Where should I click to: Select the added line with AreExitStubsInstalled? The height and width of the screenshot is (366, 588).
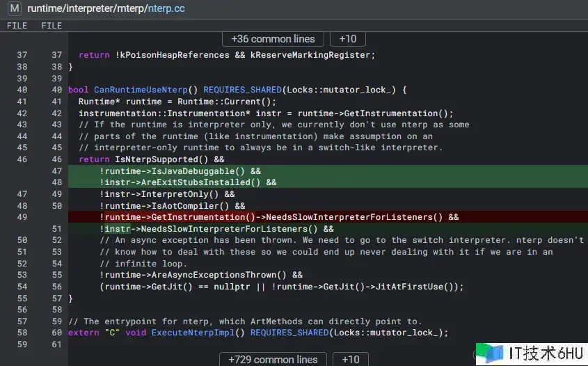328,182
